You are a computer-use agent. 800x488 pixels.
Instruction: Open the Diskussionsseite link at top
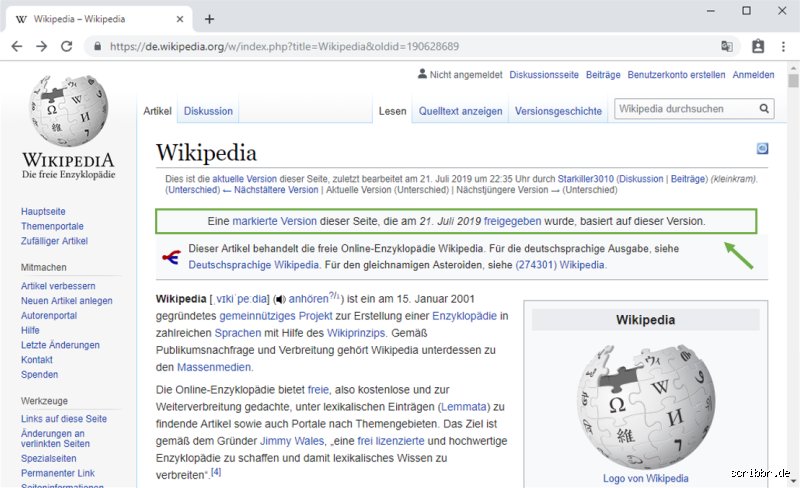[x=544, y=75]
